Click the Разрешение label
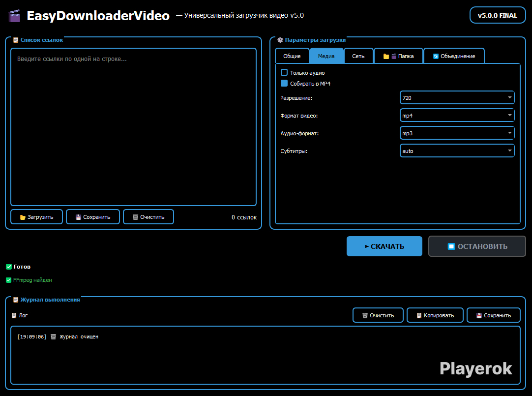 click(x=296, y=98)
